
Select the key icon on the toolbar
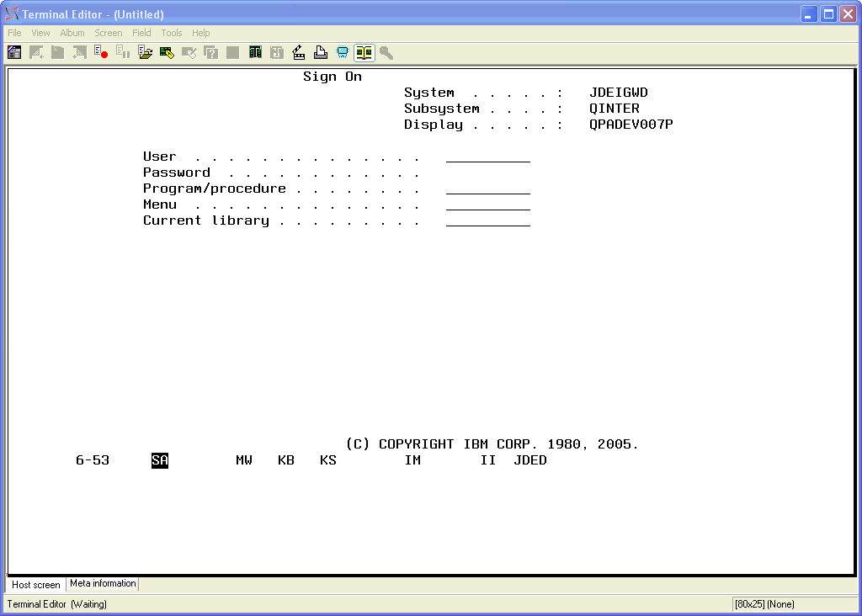pos(386,52)
